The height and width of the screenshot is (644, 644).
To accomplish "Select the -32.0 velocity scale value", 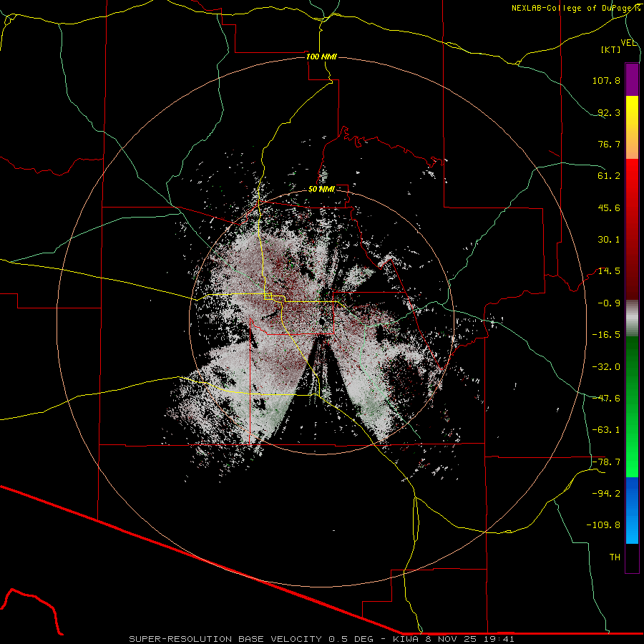I will (606, 367).
